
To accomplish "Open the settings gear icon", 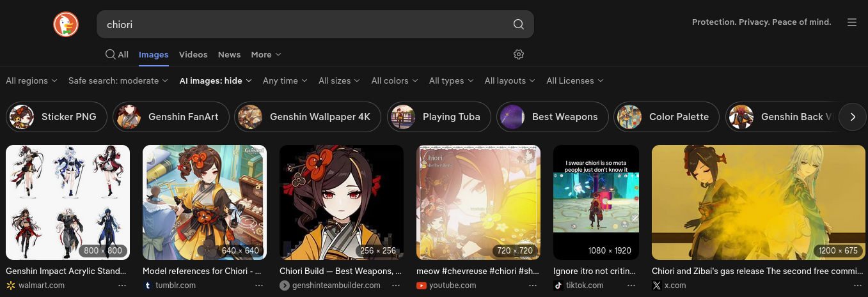I will 519,54.
